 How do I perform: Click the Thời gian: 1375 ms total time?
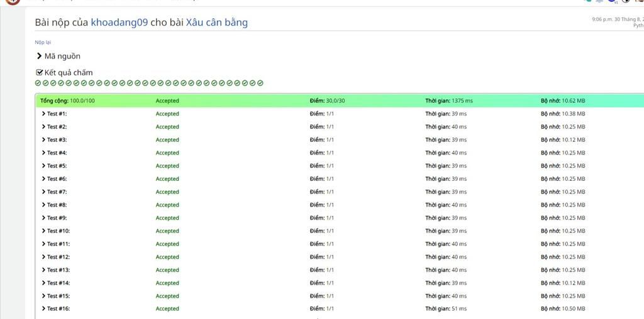pyautogui.click(x=449, y=101)
